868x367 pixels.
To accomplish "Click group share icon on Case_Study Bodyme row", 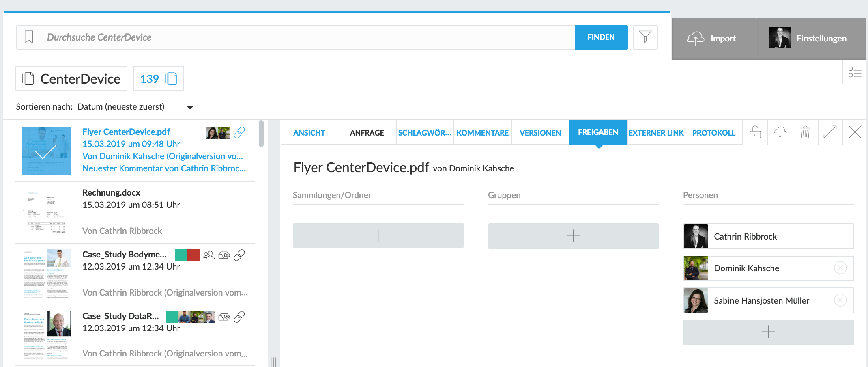I will point(208,255).
